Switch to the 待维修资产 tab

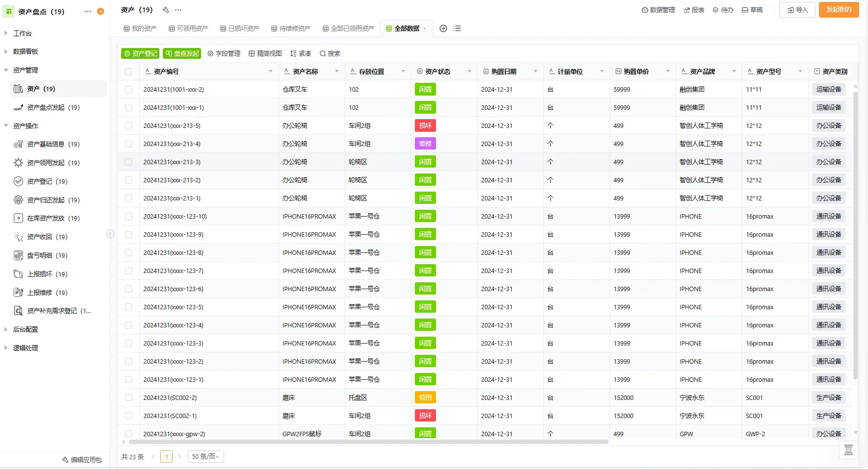tap(290, 28)
